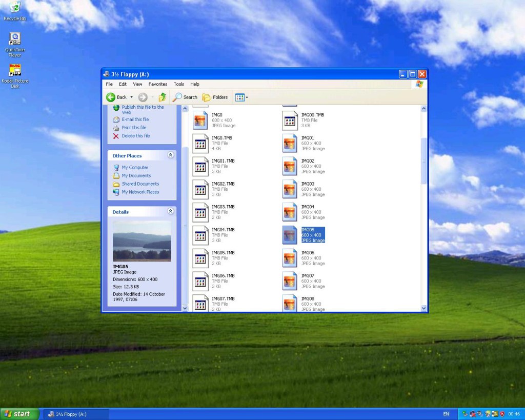The image size is (525, 420).
Task: Click the IMG05 preview thumbnail in Details
Action: [x=142, y=241]
